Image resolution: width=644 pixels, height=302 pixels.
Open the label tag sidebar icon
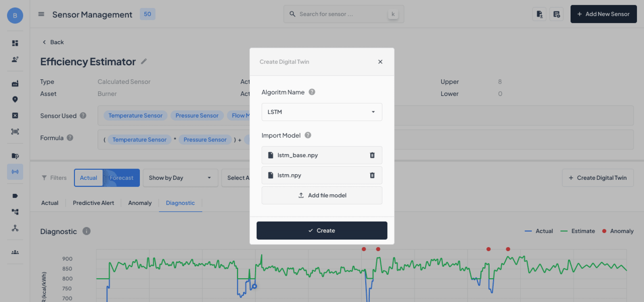(x=15, y=196)
